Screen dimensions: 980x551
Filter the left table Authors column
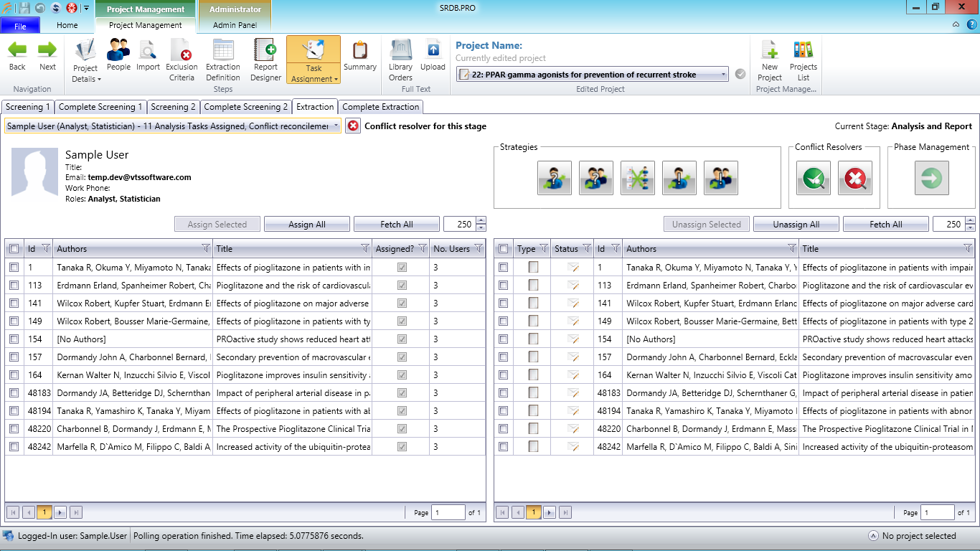[x=206, y=248]
